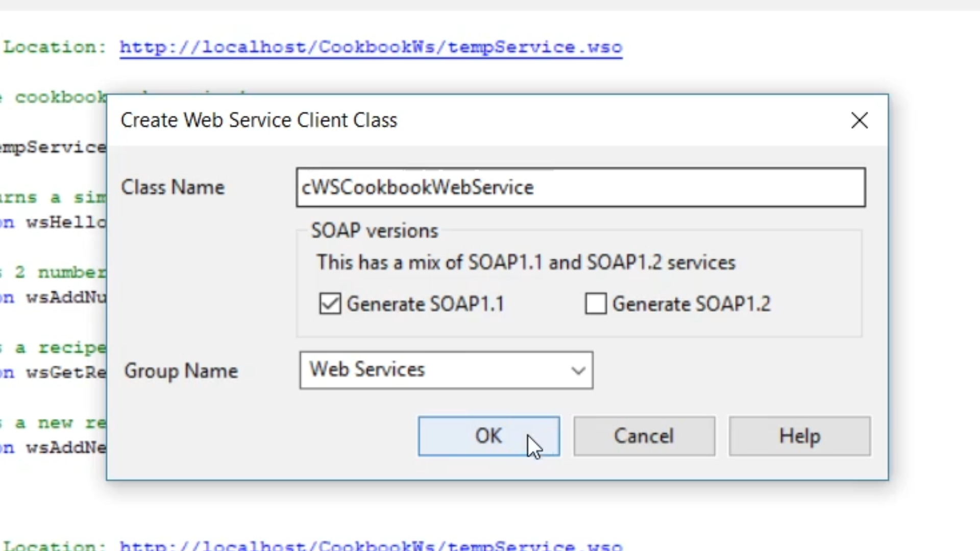Click the SOAP versions group heading
The width and height of the screenshot is (980, 551).
pyautogui.click(x=374, y=231)
